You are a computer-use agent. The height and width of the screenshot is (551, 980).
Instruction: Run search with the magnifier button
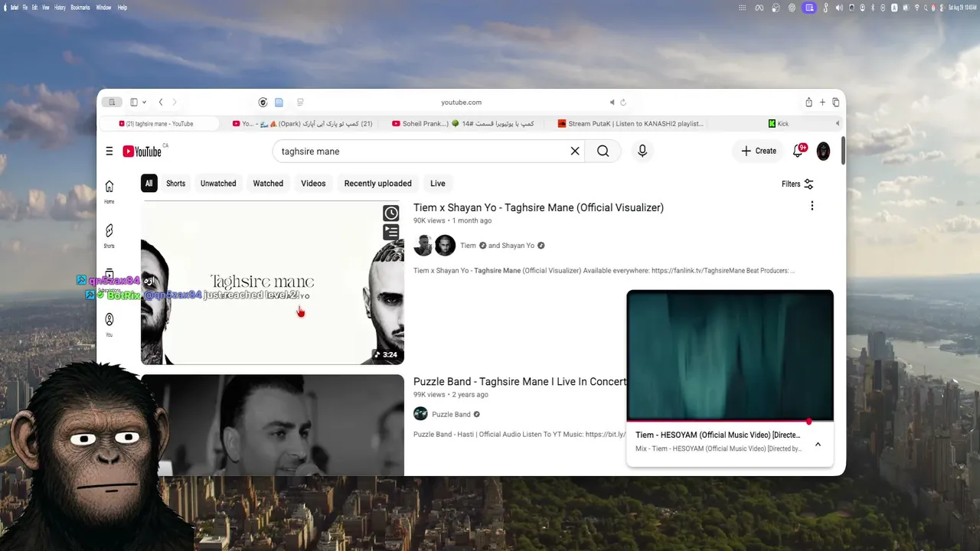(x=603, y=152)
